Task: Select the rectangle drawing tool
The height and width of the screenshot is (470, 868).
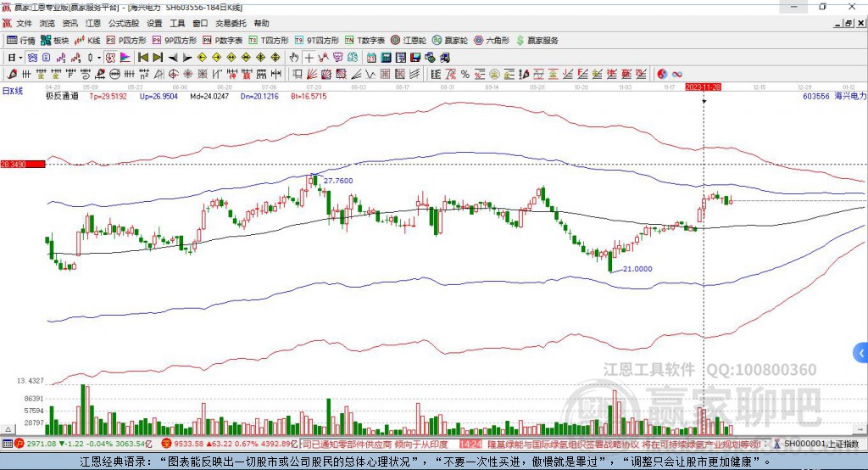Action: point(298,75)
